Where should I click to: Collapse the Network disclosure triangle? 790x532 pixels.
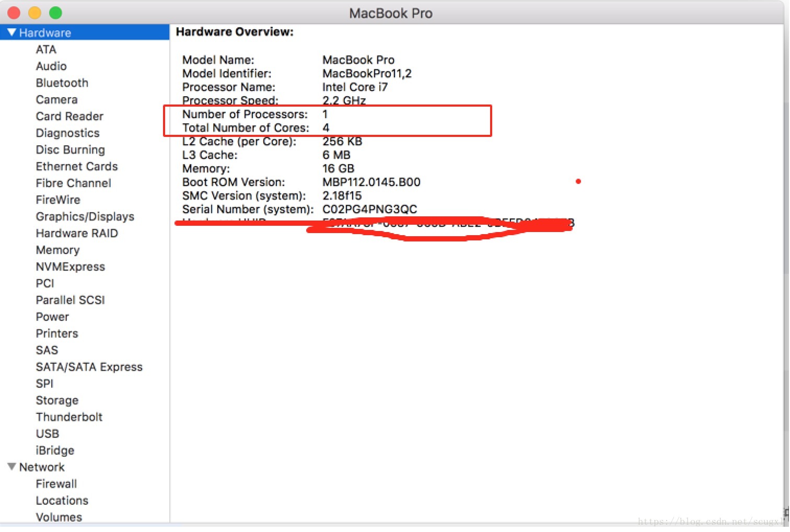[x=11, y=467]
